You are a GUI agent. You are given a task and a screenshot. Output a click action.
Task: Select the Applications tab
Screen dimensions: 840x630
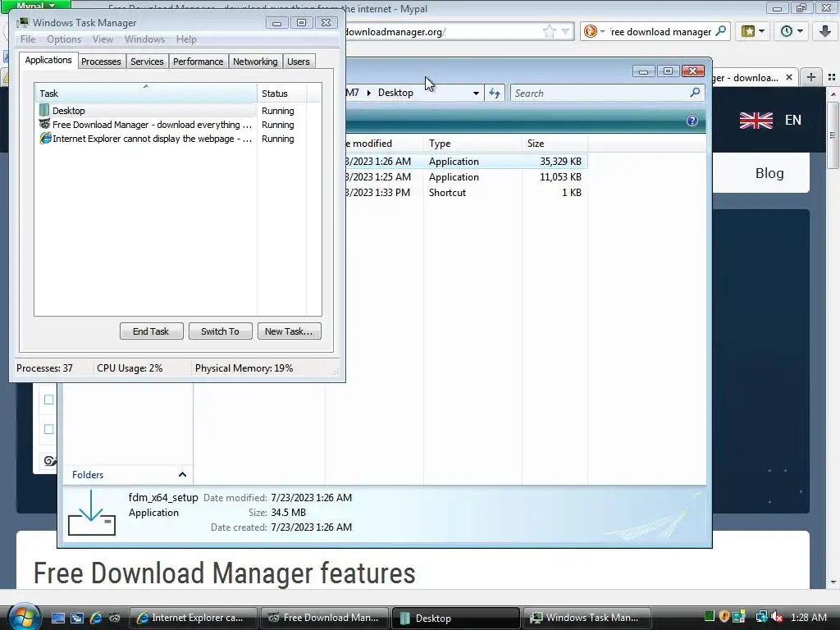(48, 60)
